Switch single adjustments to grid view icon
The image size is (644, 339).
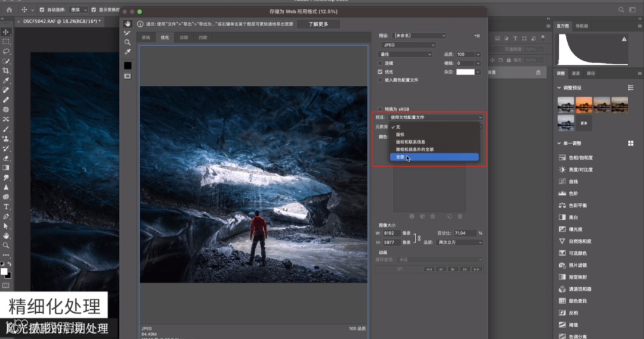point(630,143)
